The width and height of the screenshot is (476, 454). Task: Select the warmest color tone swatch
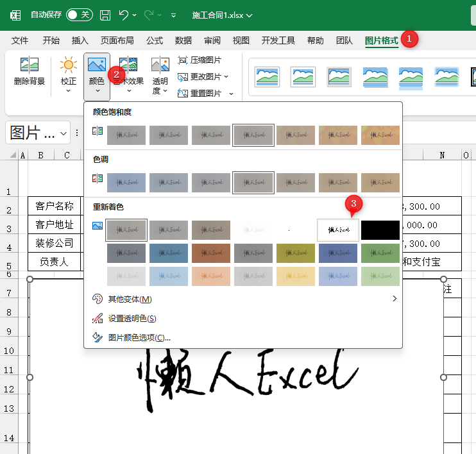(380, 183)
